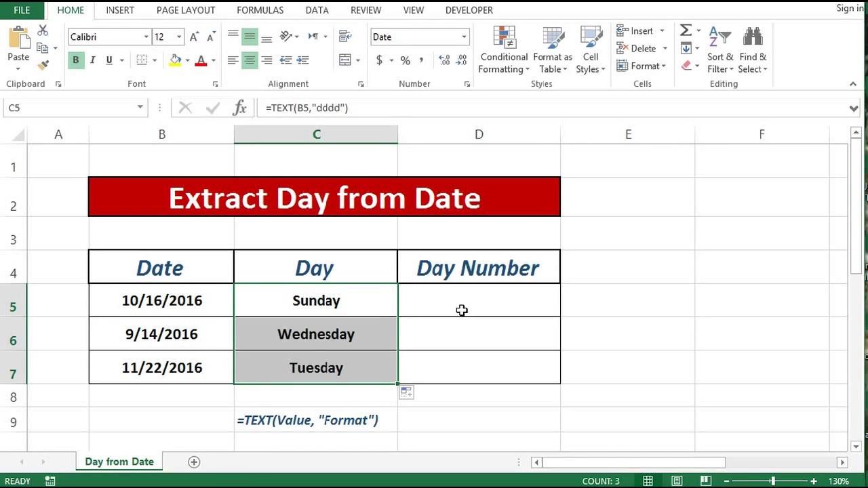Click the Accounting dollar format icon
This screenshot has width=868, height=488.
pos(379,60)
